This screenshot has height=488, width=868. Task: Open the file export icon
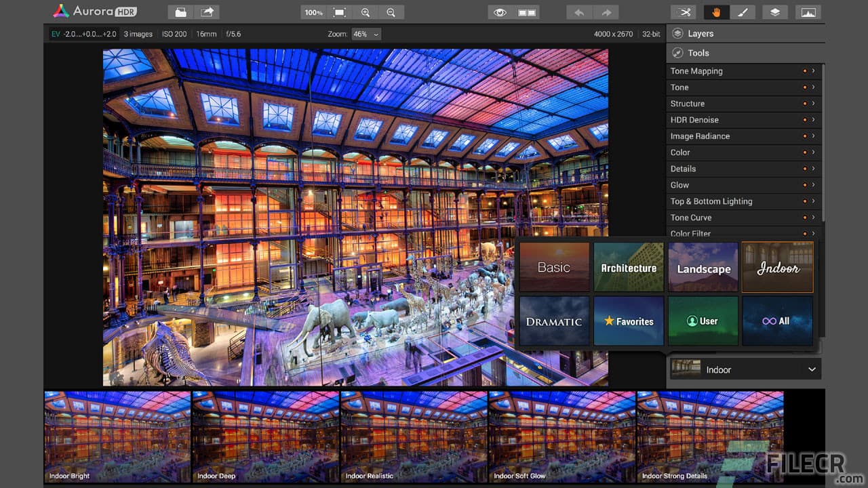coord(207,12)
